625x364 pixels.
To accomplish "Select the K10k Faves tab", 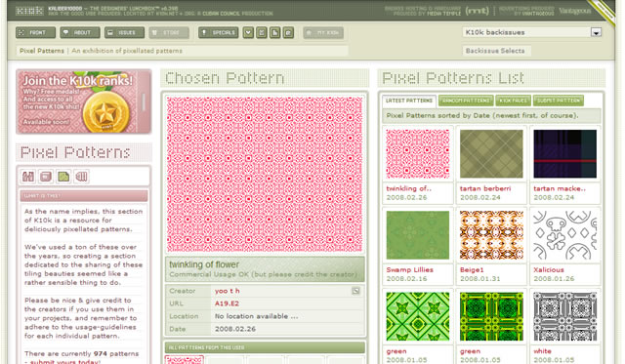I will pos(513,101).
